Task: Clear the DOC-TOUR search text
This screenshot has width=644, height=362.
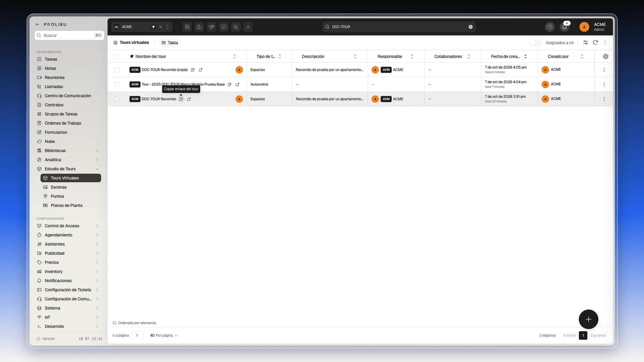Action: click(471, 27)
